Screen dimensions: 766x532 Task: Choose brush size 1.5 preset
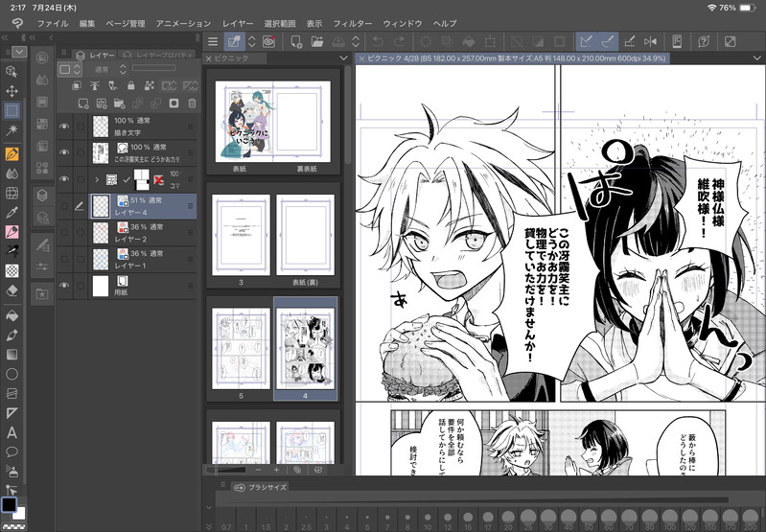266,519
